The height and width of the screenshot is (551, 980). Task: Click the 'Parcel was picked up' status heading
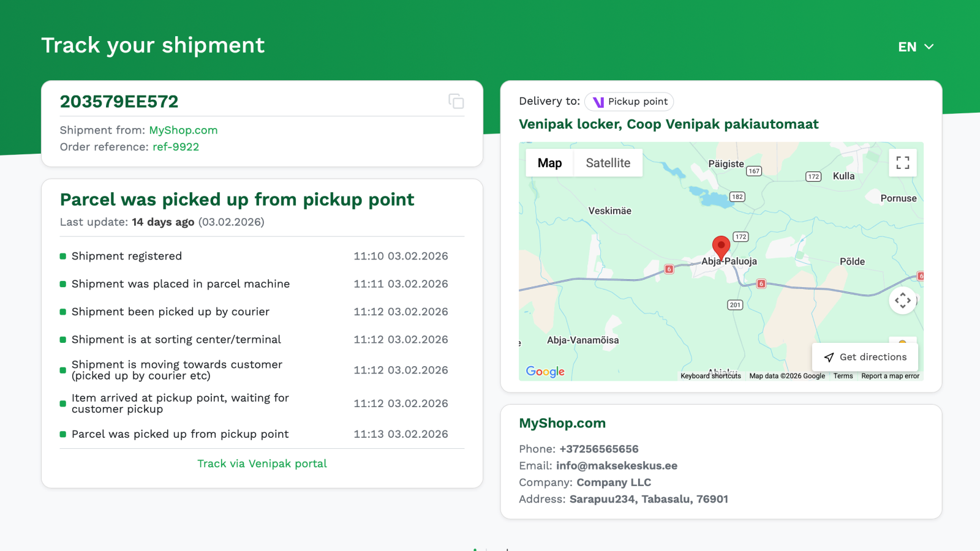(237, 200)
